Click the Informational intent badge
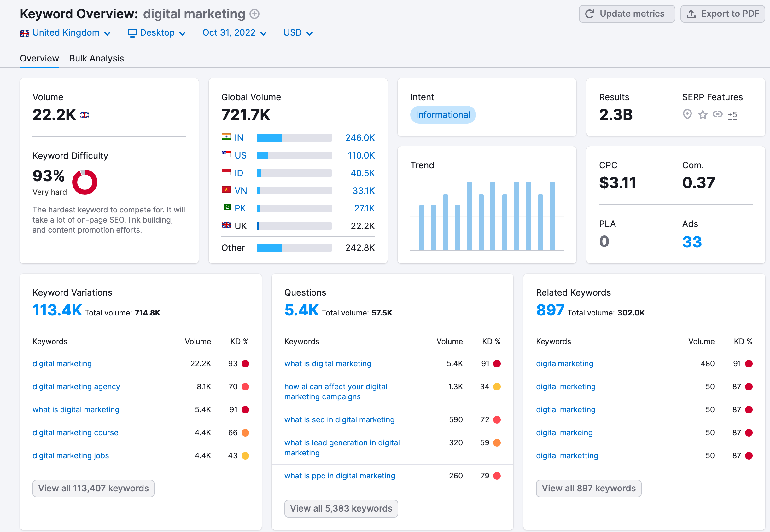Image resolution: width=770 pixels, height=532 pixels. (x=443, y=115)
